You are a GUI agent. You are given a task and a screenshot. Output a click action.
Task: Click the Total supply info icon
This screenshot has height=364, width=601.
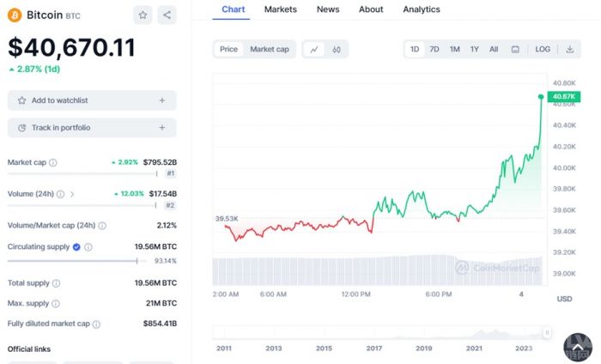[56, 283]
